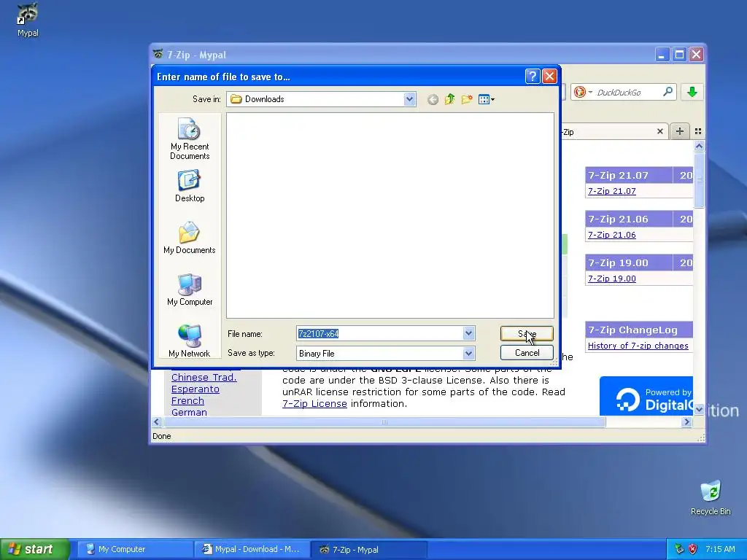Viewport: 747px width, 560px height.
Task: Go to Desktop in save dialog sidebar
Action: [190, 186]
